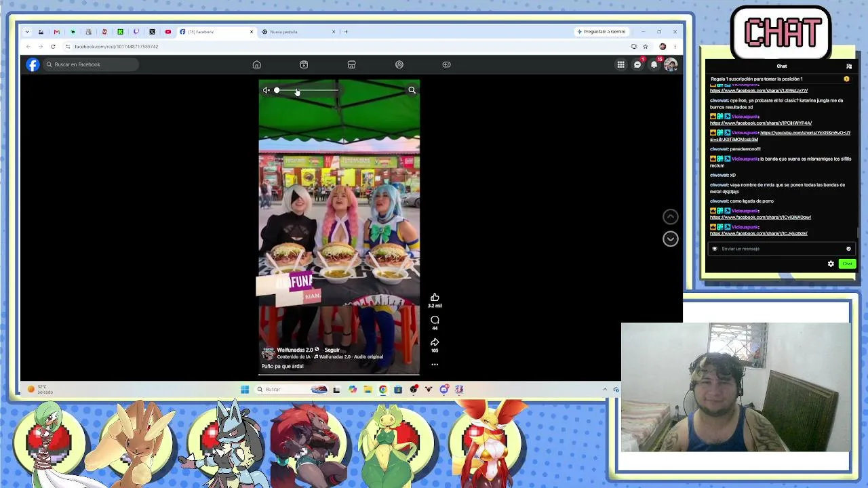The image size is (868, 488).
Task: Open the reel comments bubble icon
Action: [435, 319]
